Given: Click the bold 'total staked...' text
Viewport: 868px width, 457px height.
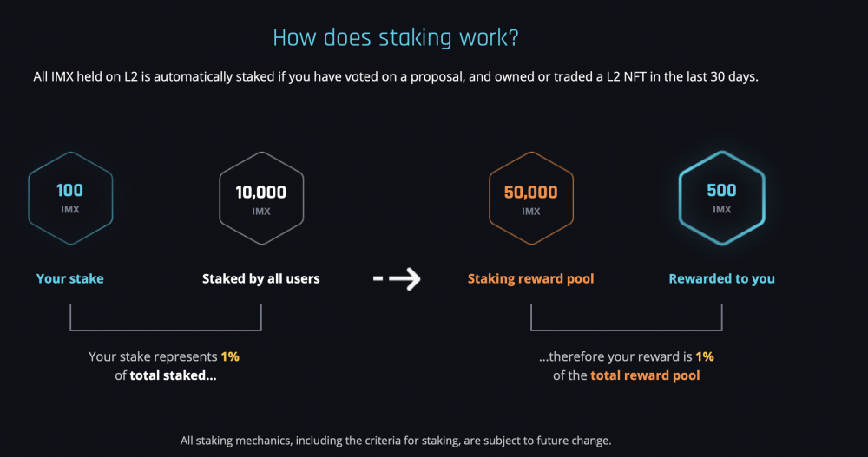Looking at the screenshot, I should (x=173, y=375).
